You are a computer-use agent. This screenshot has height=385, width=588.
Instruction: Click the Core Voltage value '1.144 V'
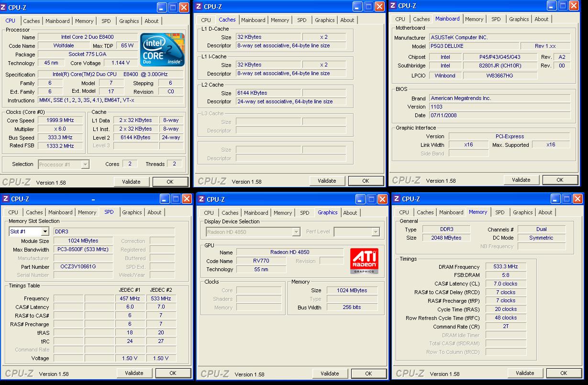coord(121,63)
